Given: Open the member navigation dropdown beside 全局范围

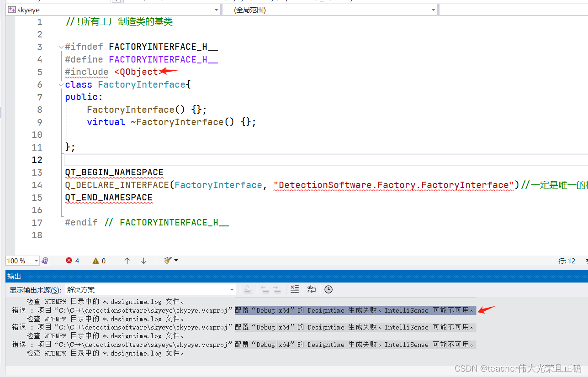Looking at the screenshot, I should (x=513, y=10).
